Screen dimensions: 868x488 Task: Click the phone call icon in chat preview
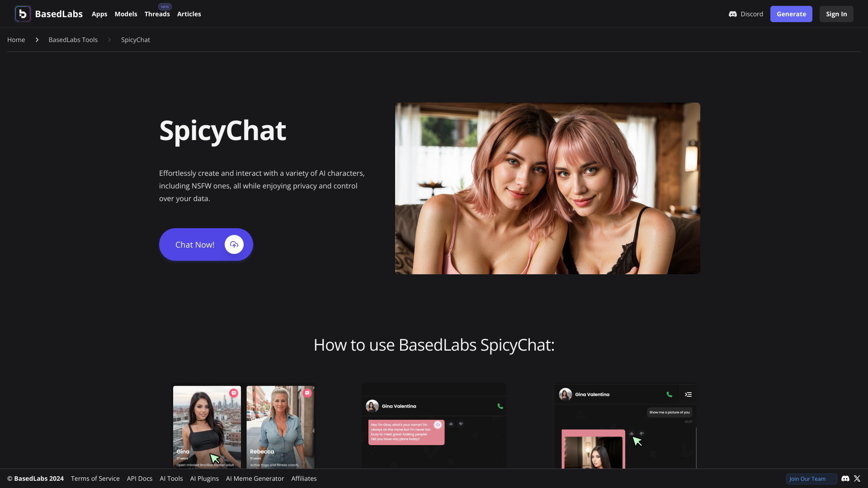click(500, 406)
